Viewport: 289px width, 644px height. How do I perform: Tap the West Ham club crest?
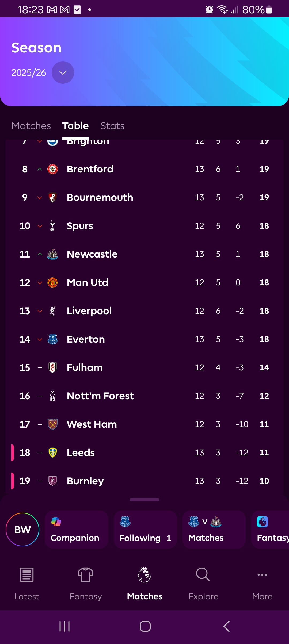tap(52, 424)
